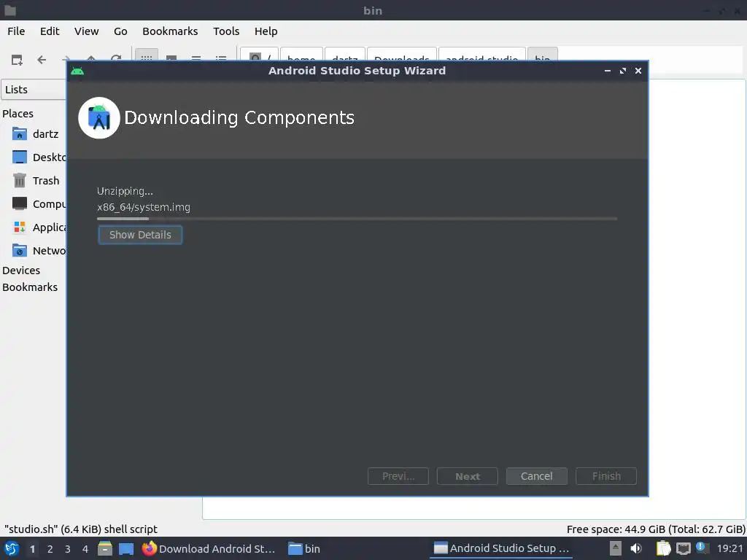This screenshot has height=560, width=747.
Task: Click the show desktop icon on taskbar
Action: 126,548
